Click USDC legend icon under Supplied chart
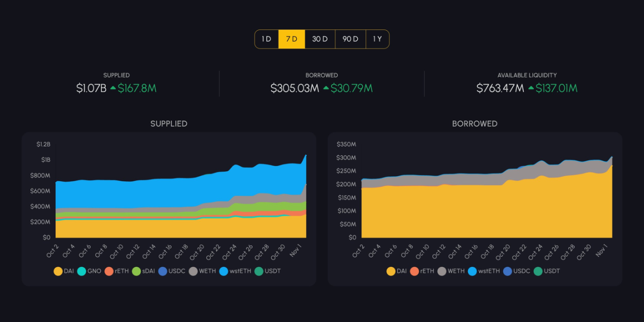The height and width of the screenshot is (322, 644). pyautogui.click(x=163, y=271)
